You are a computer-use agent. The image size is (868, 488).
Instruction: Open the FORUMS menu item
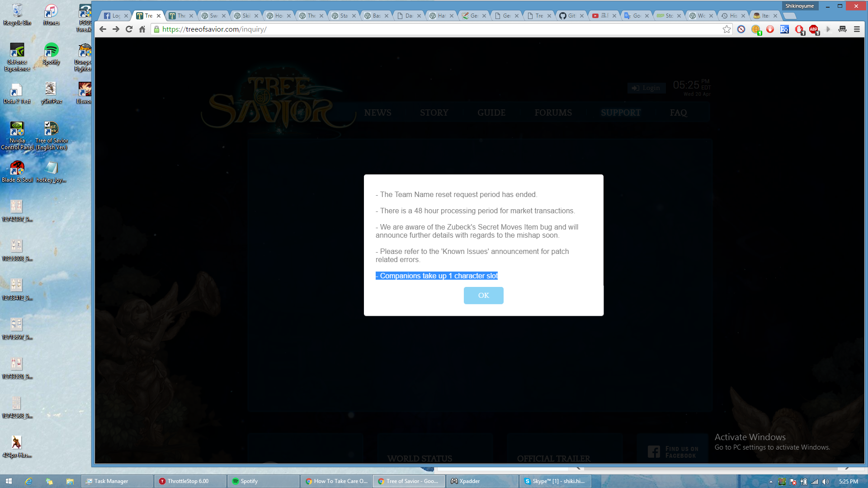point(553,113)
